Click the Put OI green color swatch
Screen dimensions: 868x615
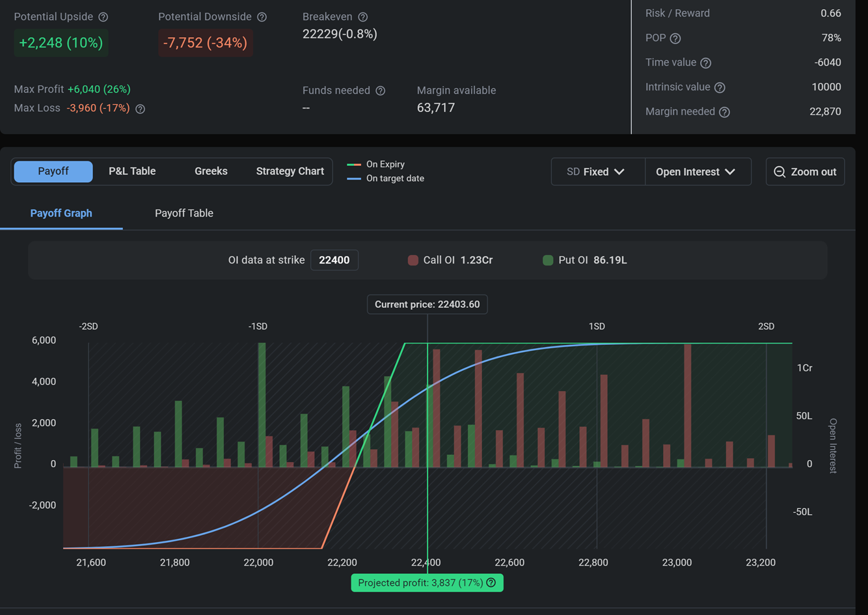pyautogui.click(x=548, y=260)
